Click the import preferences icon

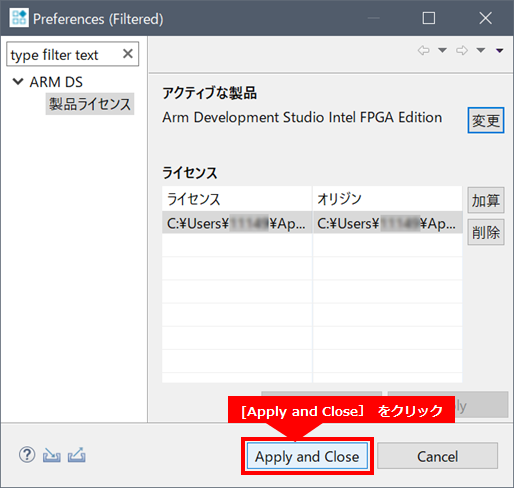pyautogui.click(x=52, y=455)
